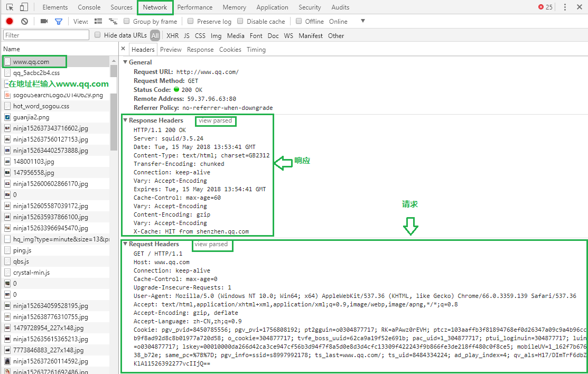Activate the inspect element picker icon
588x374 pixels.
[10, 7]
